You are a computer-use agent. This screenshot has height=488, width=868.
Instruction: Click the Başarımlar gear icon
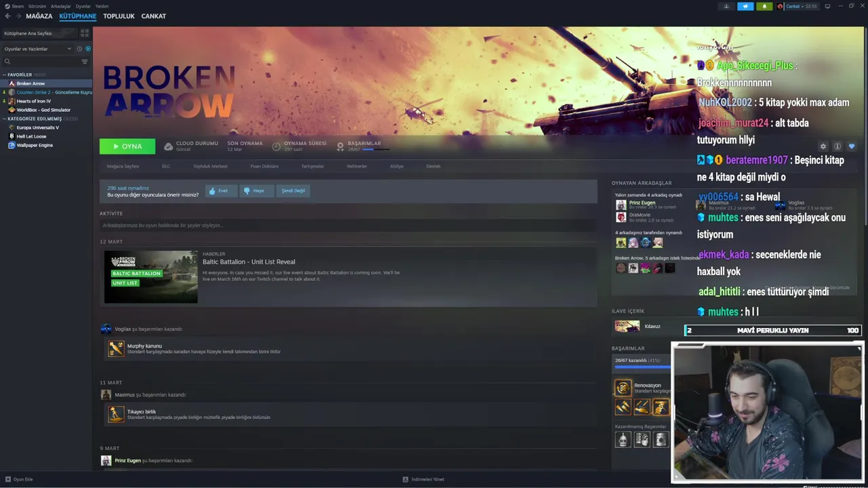(340, 146)
